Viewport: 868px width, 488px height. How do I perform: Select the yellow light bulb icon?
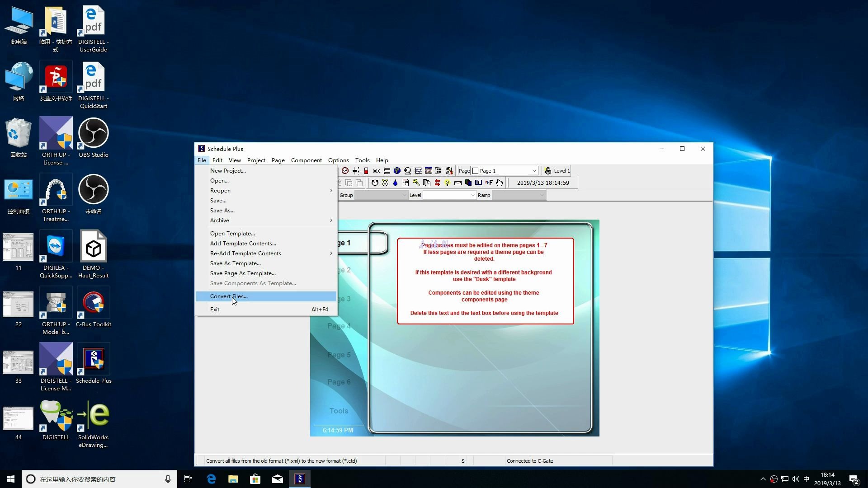click(x=447, y=183)
